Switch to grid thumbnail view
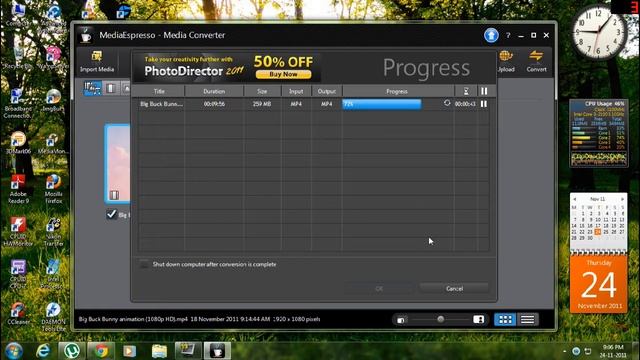 coord(505,319)
